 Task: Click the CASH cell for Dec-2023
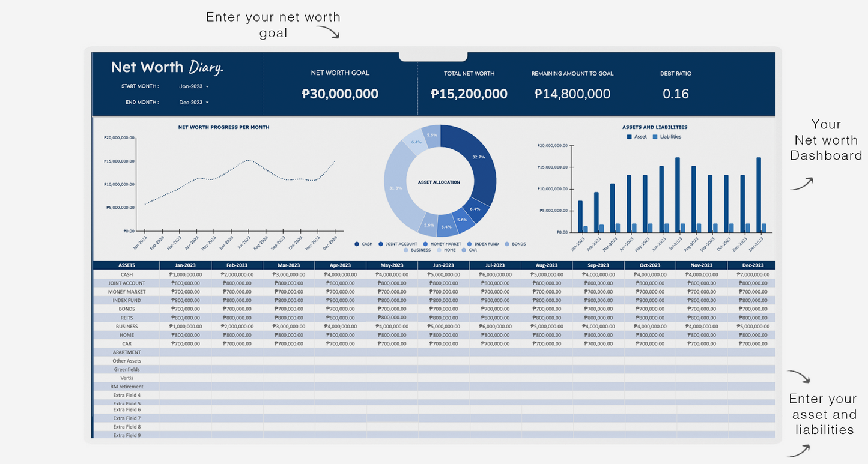[x=751, y=274]
